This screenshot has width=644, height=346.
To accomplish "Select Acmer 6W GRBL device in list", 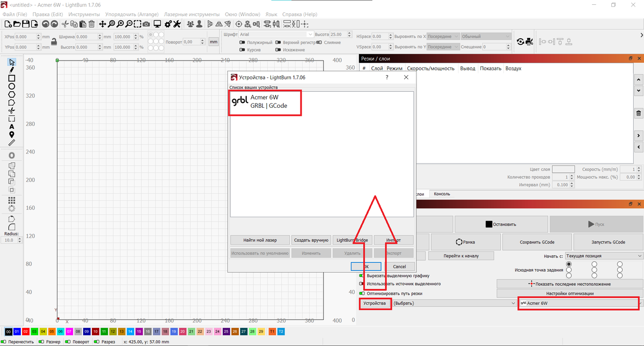I will tap(267, 102).
